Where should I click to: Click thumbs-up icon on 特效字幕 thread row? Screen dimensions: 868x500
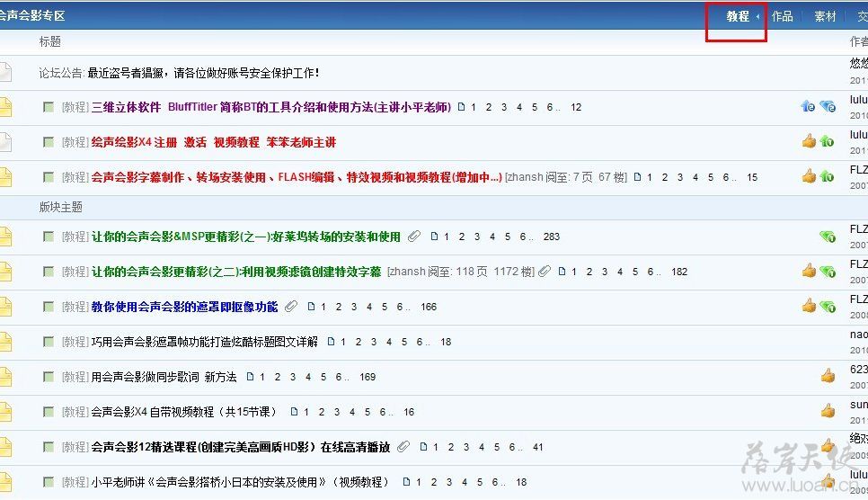[809, 271]
